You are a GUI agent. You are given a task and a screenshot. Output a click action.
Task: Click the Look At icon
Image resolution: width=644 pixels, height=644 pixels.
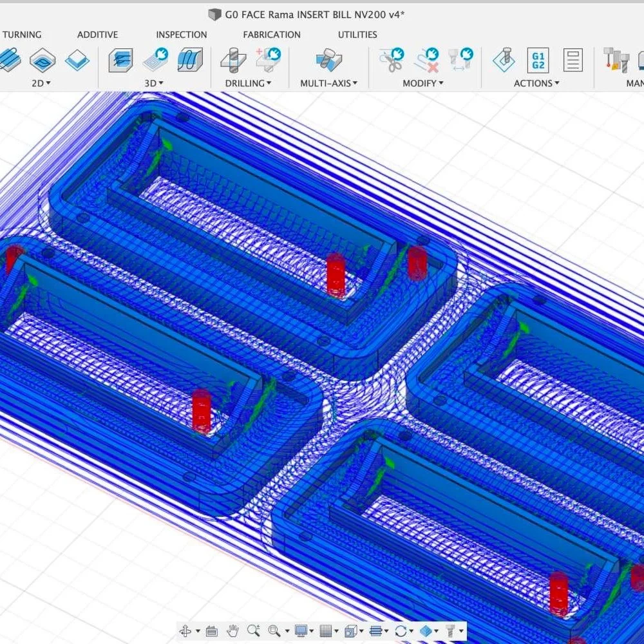[211, 631]
